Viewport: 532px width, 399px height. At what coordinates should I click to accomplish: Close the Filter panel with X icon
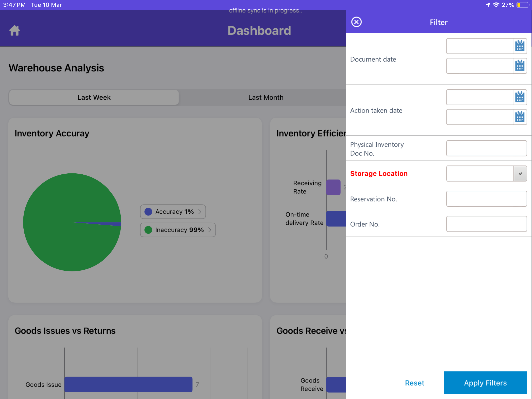click(x=356, y=22)
